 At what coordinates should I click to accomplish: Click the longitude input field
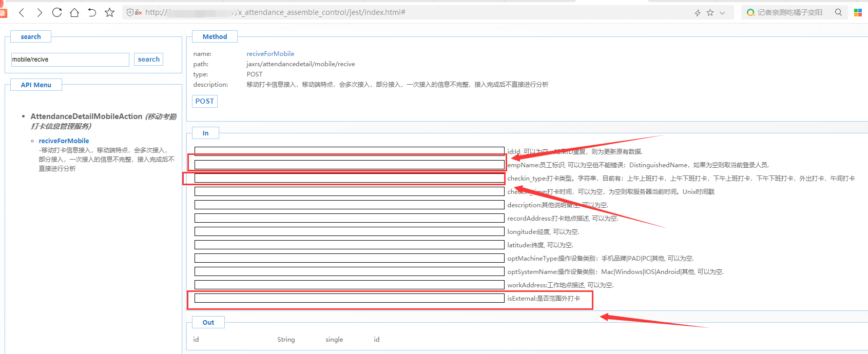click(350, 231)
